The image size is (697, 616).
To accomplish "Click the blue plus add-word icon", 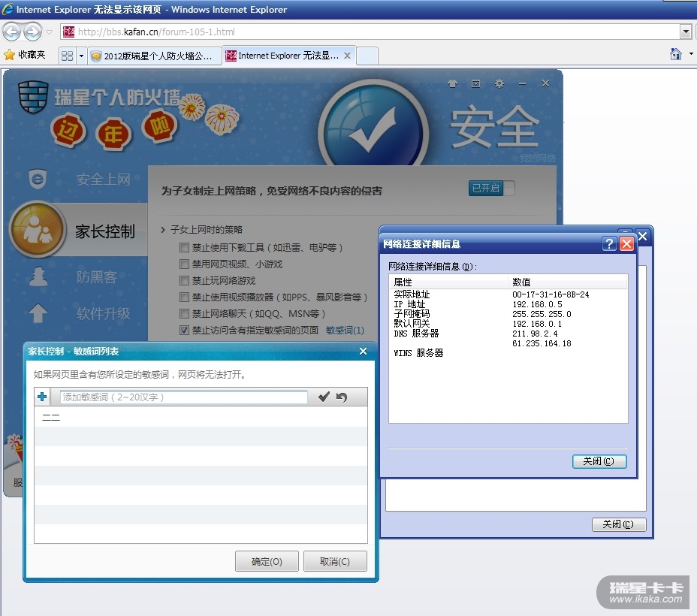I will click(x=42, y=397).
